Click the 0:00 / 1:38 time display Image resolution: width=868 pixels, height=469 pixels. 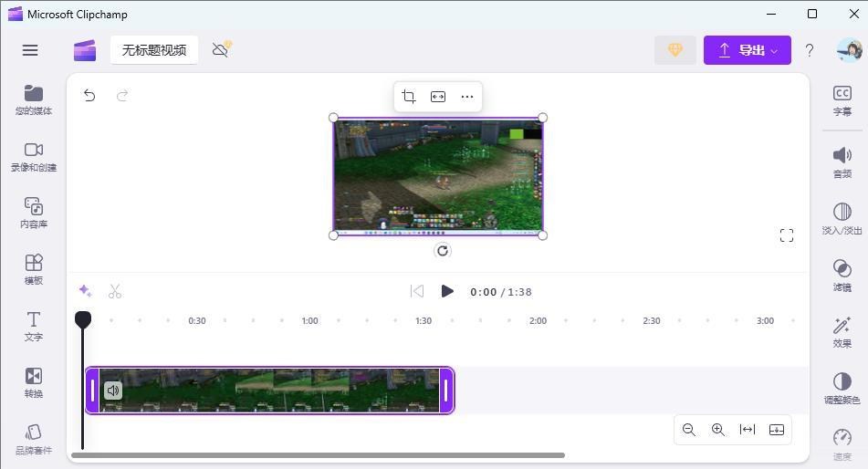pos(501,292)
